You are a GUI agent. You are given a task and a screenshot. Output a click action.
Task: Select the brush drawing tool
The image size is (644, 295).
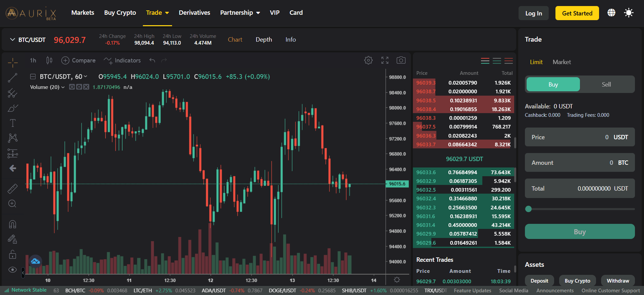tap(13, 108)
